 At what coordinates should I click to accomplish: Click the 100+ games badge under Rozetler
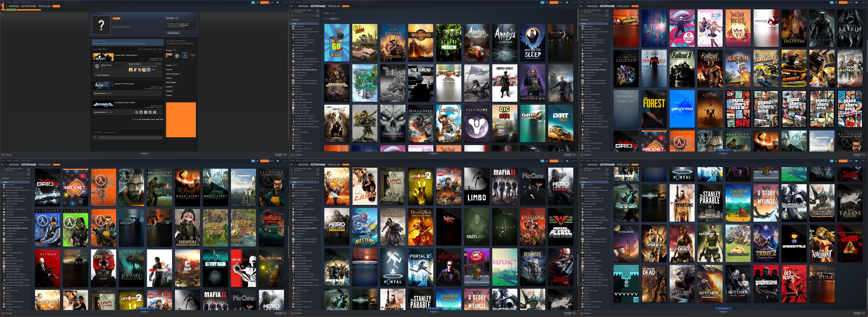coord(169,55)
